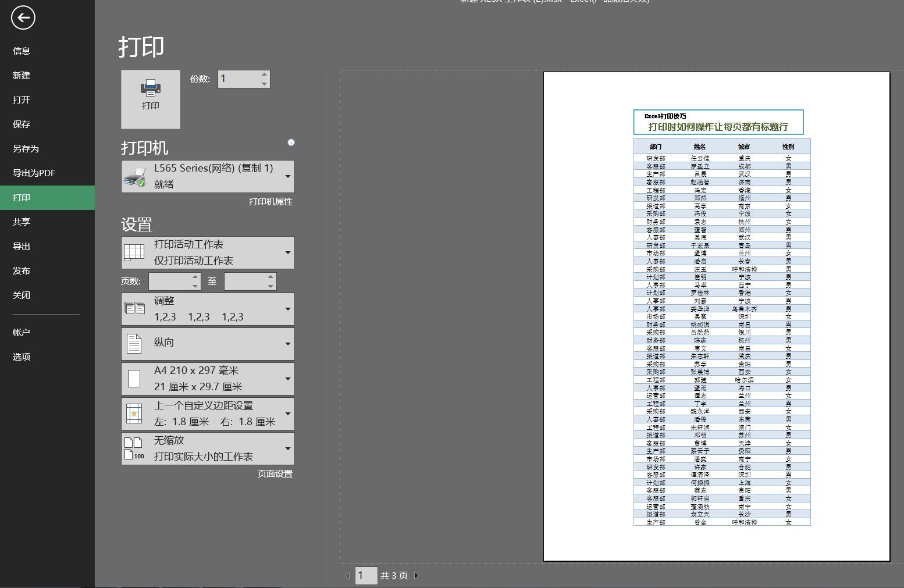Click the 100 no-scaling icon

pos(133,448)
